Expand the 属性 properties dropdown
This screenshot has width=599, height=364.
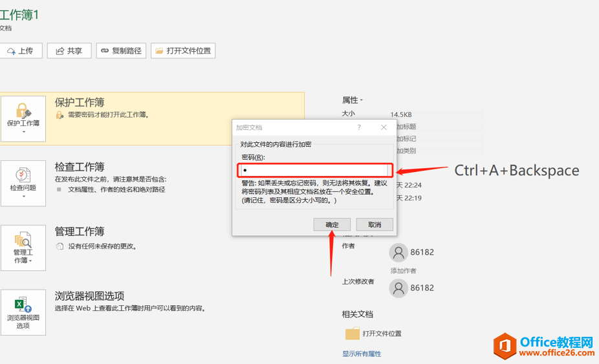pyautogui.click(x=352, y=100)
